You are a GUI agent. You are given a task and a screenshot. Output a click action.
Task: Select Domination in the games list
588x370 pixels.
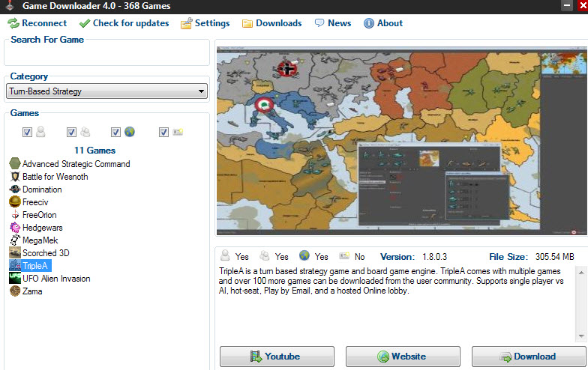42,189
